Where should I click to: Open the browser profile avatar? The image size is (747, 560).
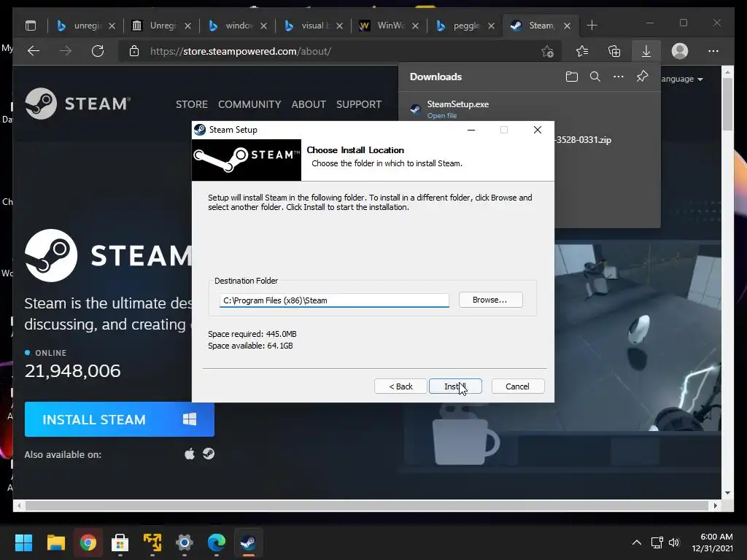pyautogui.click(x=680, y=51)
